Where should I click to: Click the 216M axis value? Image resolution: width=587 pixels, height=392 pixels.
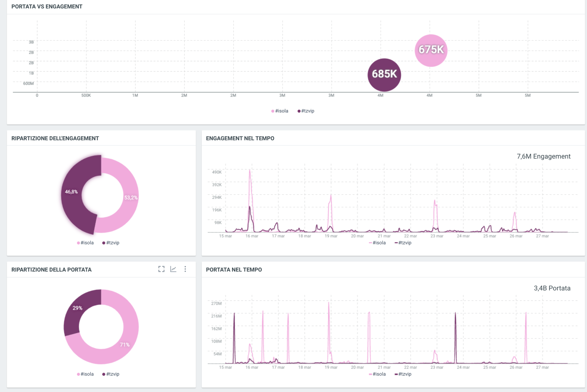point(216,316)
